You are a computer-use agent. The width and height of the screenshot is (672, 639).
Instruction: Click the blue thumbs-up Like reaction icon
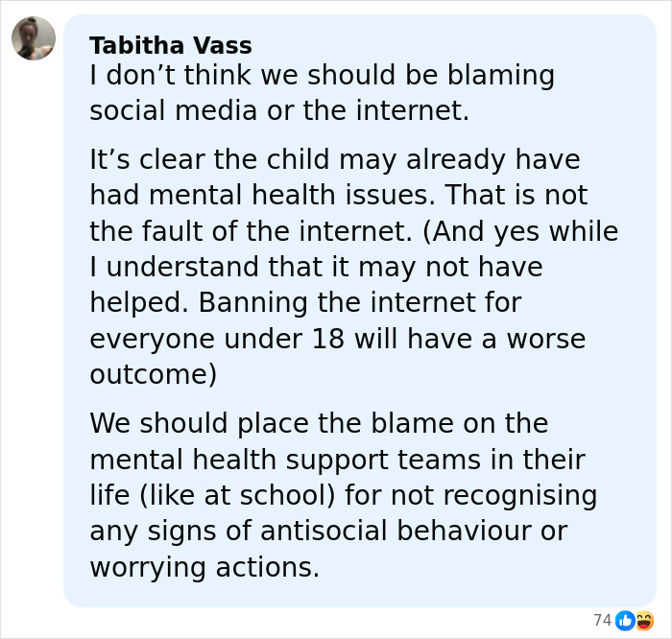(625, 620)
